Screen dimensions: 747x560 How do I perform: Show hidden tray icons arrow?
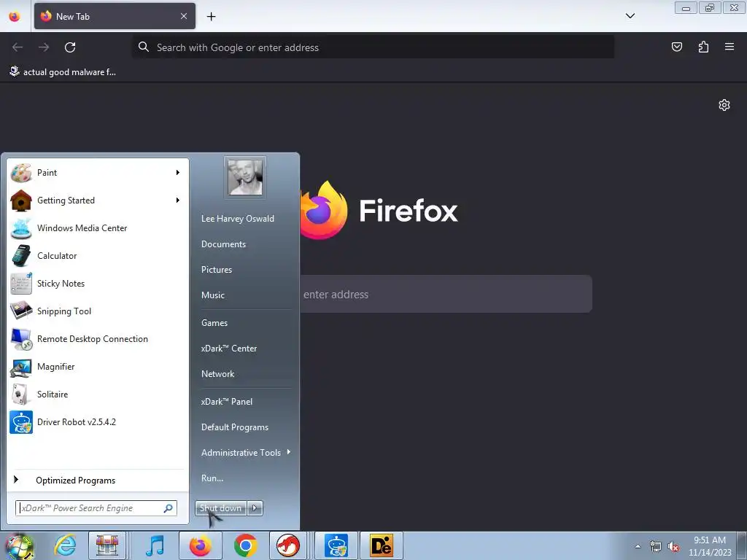point(638,546)
